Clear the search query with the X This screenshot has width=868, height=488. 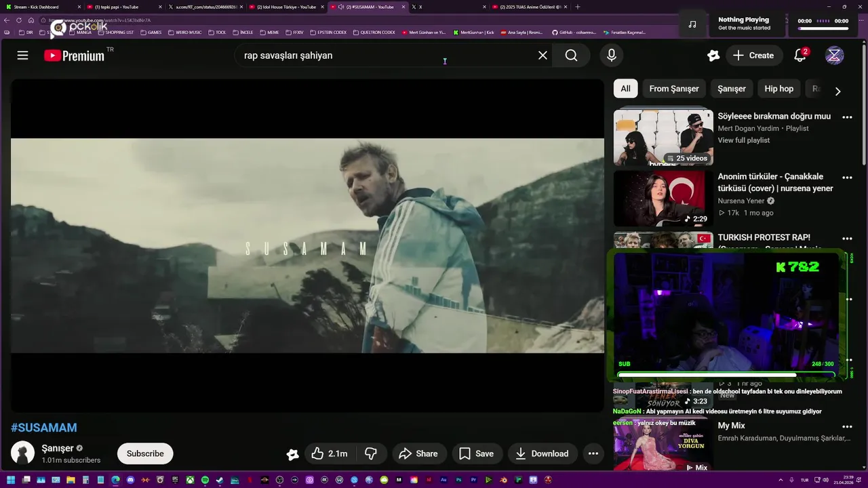click(x=542, y=56)
